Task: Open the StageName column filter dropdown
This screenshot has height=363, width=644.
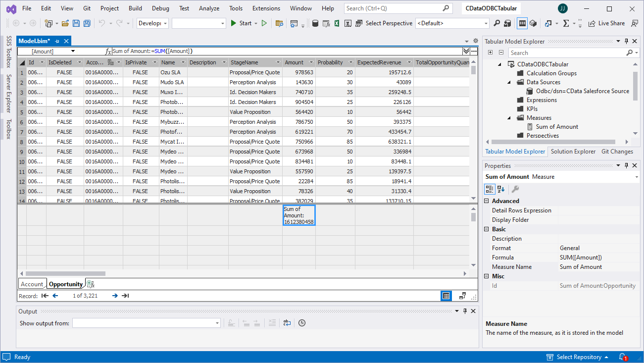Action: 277,62
